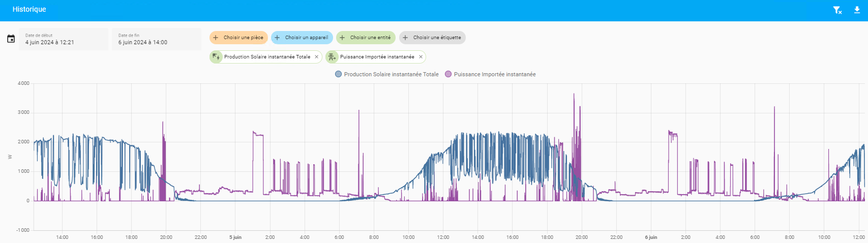Click Choisir un appareil chip
This screenshot has height=243, width=868.
(302, 38)
